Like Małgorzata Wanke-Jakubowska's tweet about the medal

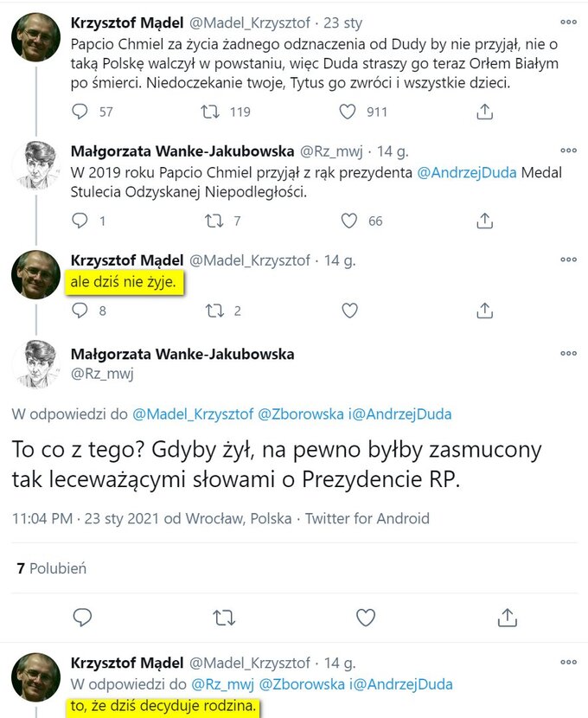click(x=349, y=221)
